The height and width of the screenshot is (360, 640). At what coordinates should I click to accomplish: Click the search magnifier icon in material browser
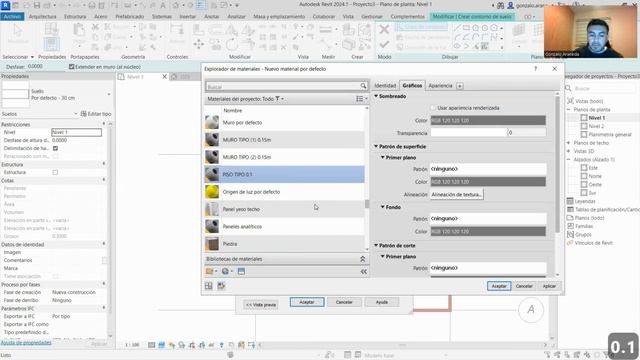tap(363, 86)
